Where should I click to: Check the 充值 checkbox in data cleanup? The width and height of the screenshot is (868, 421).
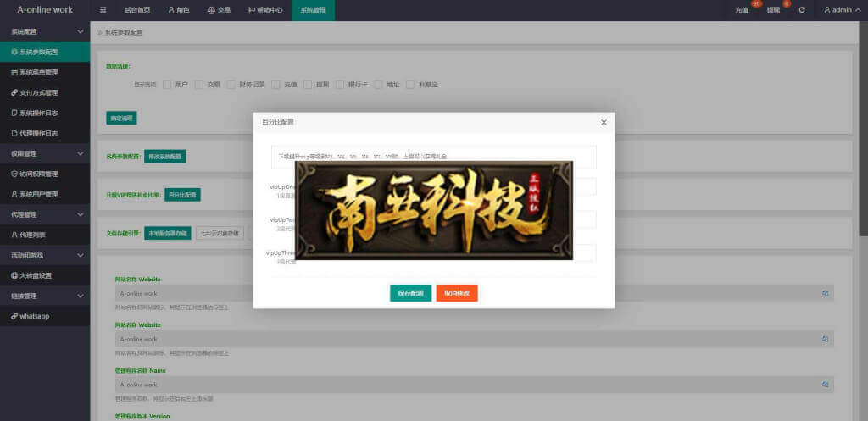coord(275,85)
